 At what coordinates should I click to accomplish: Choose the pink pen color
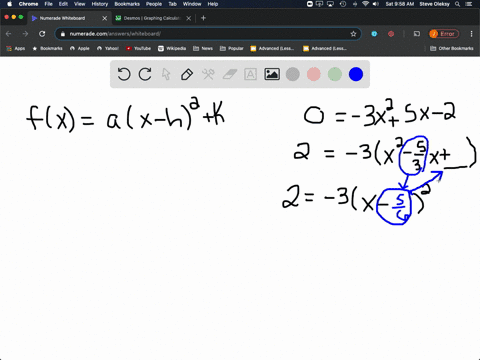(314, 74)
